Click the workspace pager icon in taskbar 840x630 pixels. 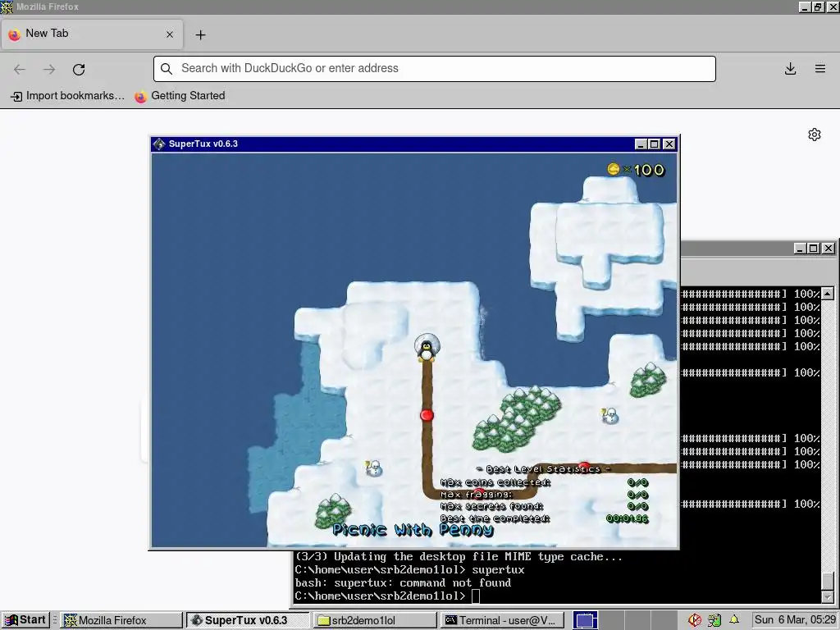click(586, 620)
